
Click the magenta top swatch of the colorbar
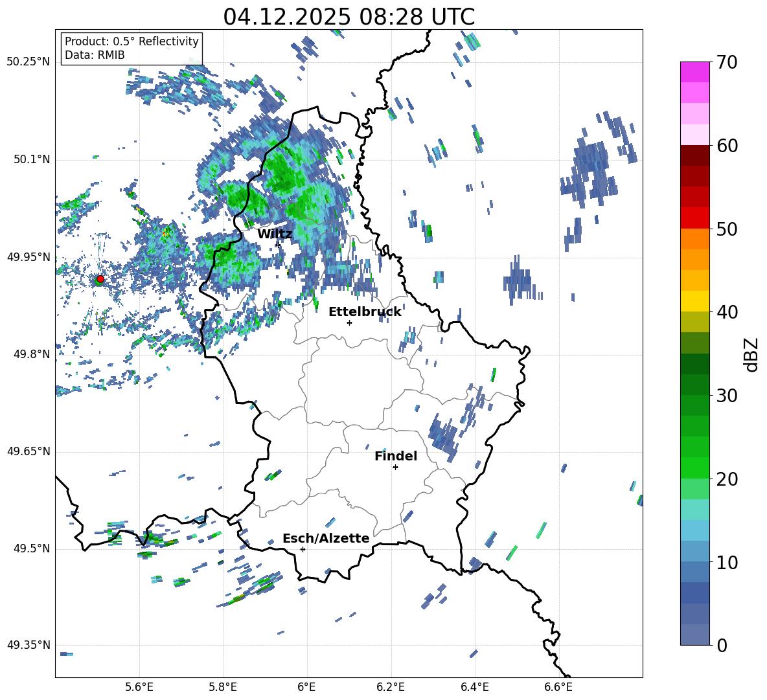click(x=694, y=72)
